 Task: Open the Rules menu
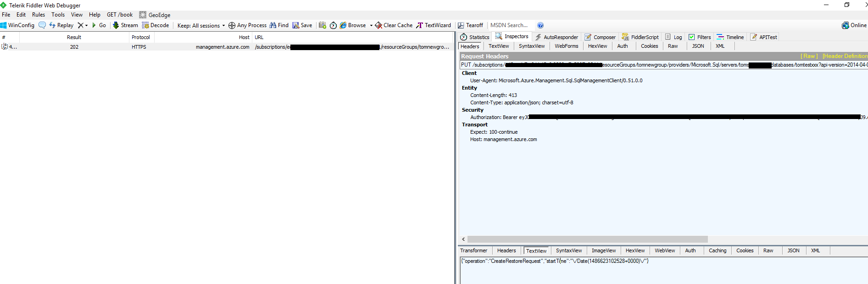[39, 15]
